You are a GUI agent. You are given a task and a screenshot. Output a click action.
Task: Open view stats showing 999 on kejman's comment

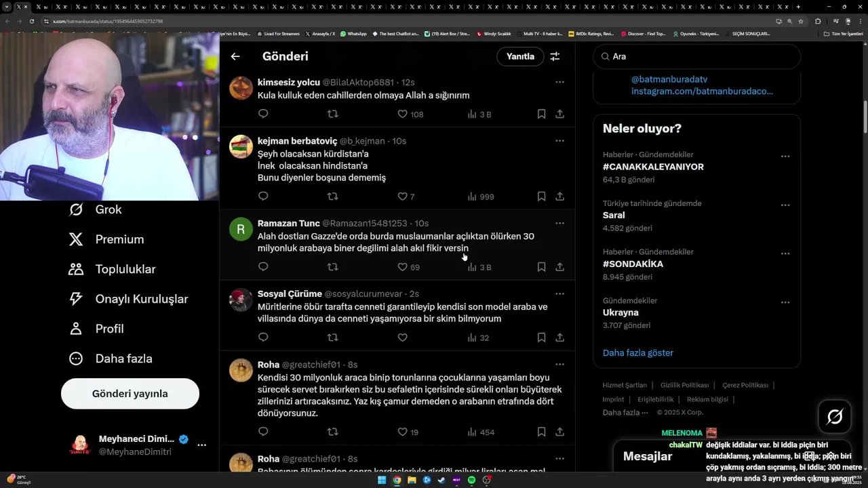click(x=481, y=197)
